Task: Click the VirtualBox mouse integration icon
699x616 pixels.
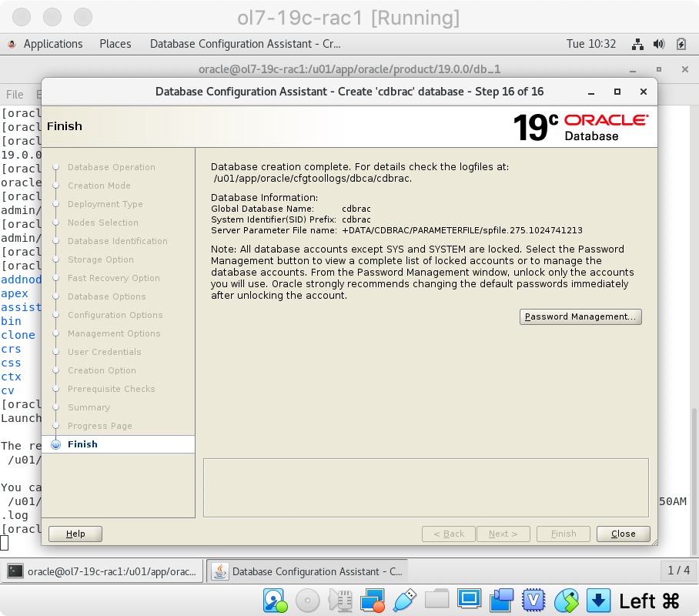Action: pos(566,601)
